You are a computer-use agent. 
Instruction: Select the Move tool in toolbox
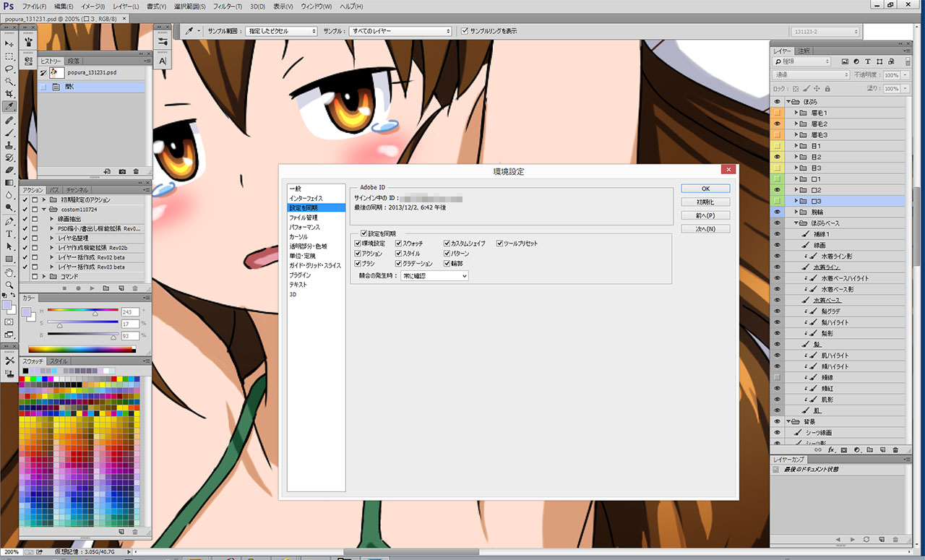click(x=9, y=43)
